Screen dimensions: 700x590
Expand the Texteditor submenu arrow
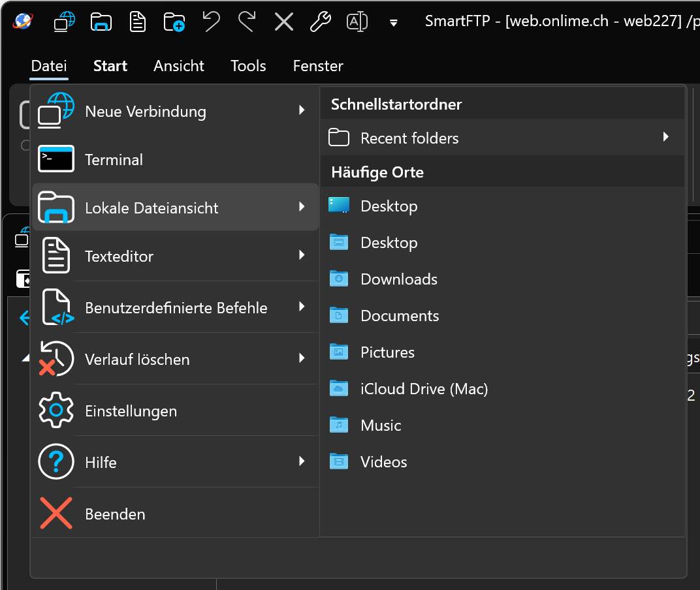point(302,255)
